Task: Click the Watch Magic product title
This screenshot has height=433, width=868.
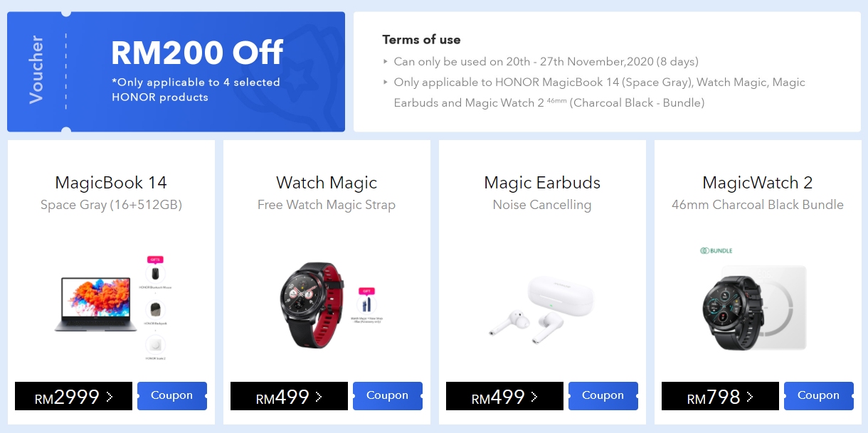Action: (327, 183)
